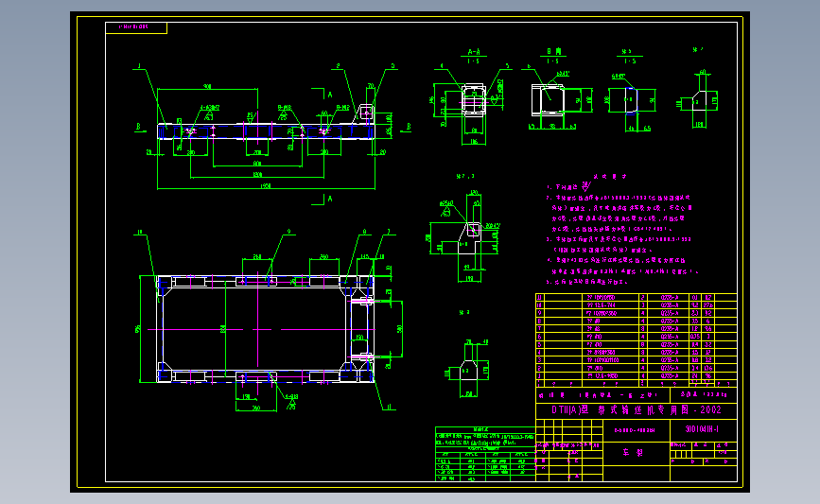Screen dimensions: 820x504
Task: Select part callout number 1 on the side elevation
Action: (139, 66)
